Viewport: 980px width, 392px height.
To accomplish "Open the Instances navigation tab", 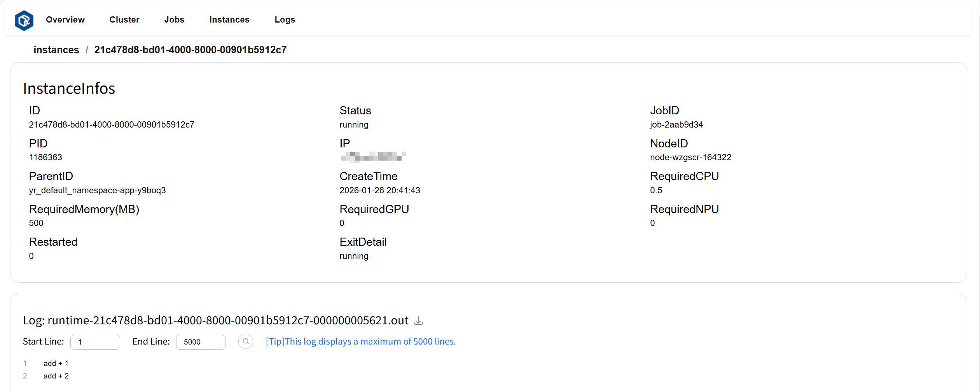I will pos(229,20).
